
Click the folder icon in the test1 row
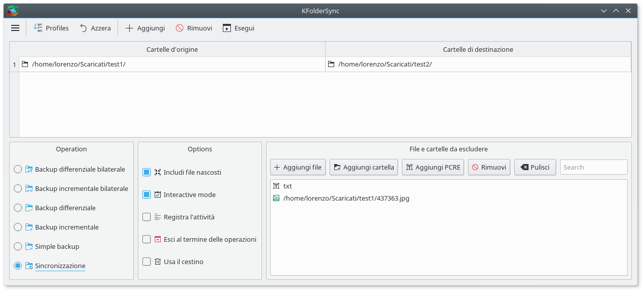point(25,64)
